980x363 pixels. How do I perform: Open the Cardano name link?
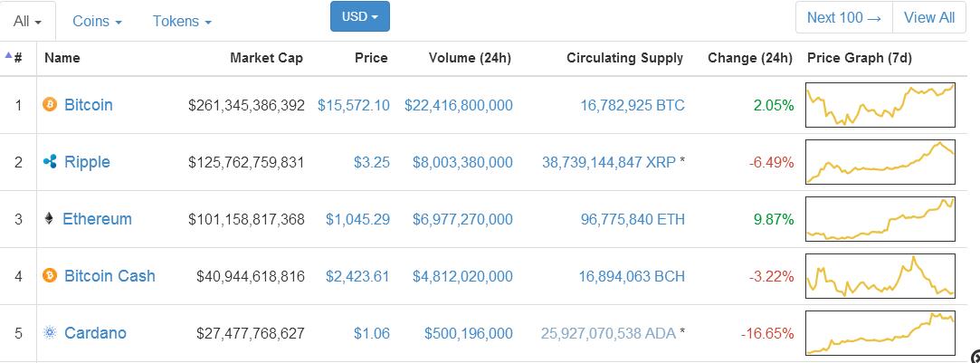[95, 333]
